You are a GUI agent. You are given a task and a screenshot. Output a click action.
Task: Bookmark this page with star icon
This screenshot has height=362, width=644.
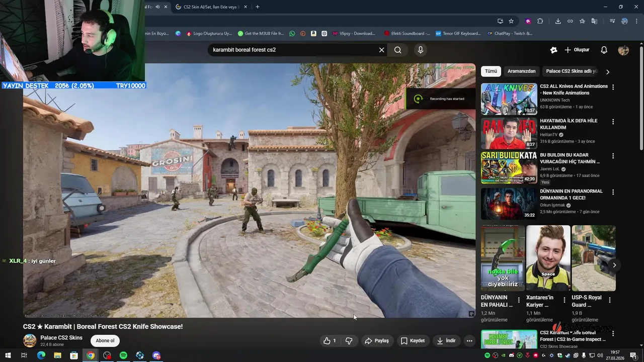coord(511,21)
